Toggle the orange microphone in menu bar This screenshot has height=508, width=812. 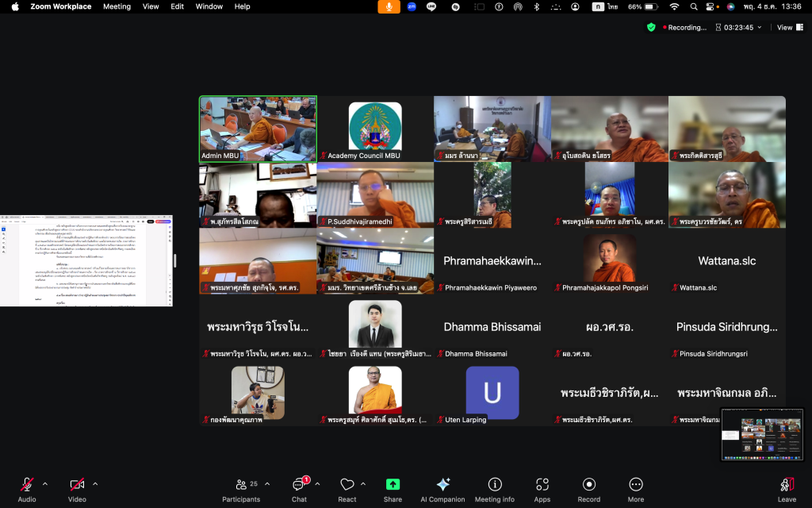[x=389, y=6]
